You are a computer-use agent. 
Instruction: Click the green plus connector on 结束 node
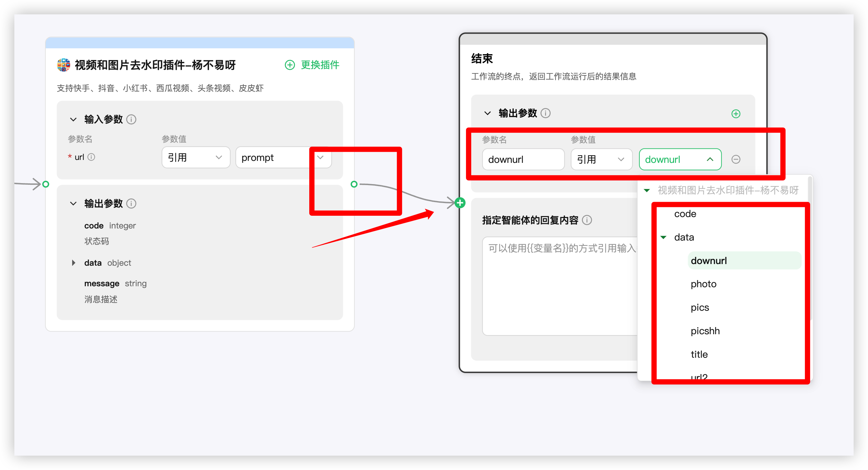click(x=460, y=203)
